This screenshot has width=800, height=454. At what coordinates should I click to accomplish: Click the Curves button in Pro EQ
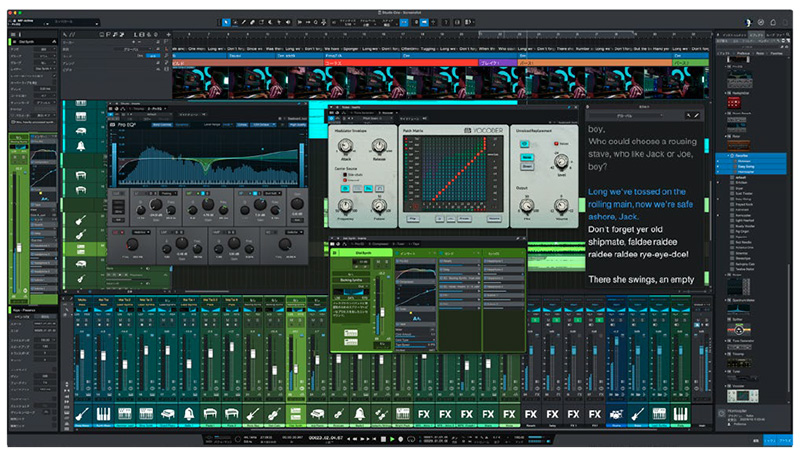pos(242,124)
